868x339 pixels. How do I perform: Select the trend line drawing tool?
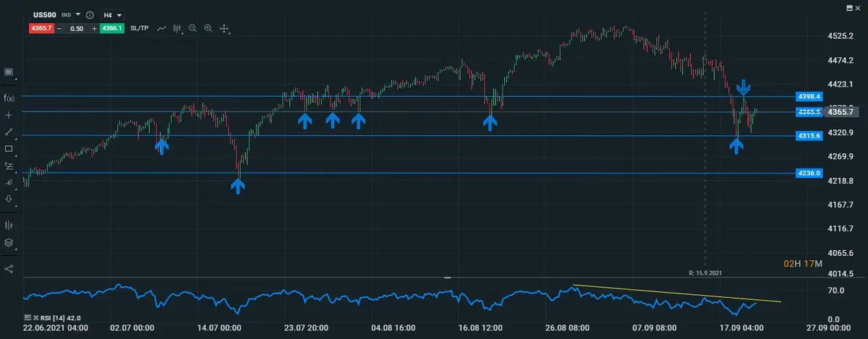(9, 132)
